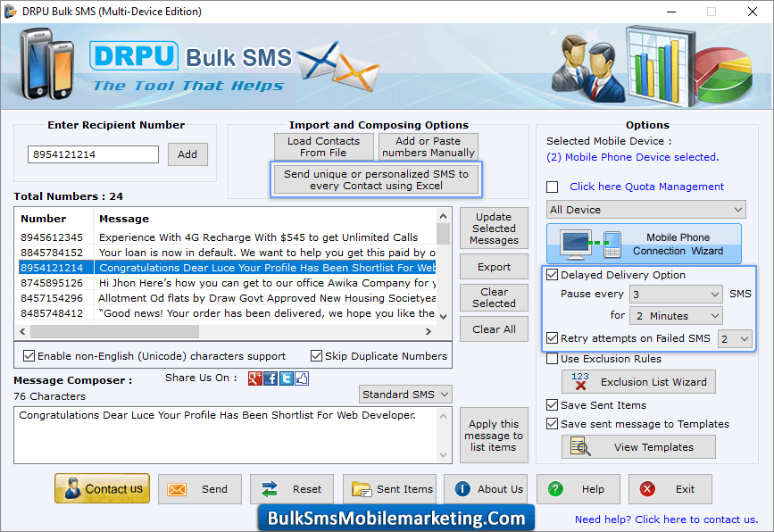Viewport: 774px width, 532px height.
Task: Click the arrows icon on Reset button
Action: click(270, 489)
